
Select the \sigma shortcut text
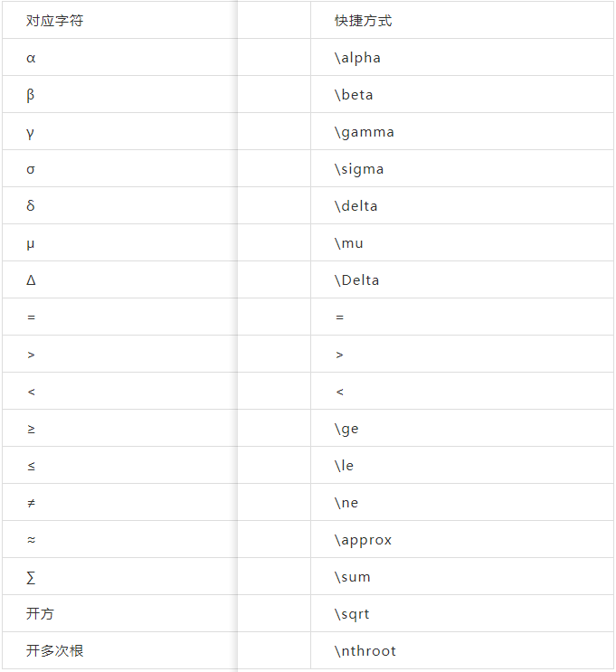pyautogui.click(x=359, y=169)
